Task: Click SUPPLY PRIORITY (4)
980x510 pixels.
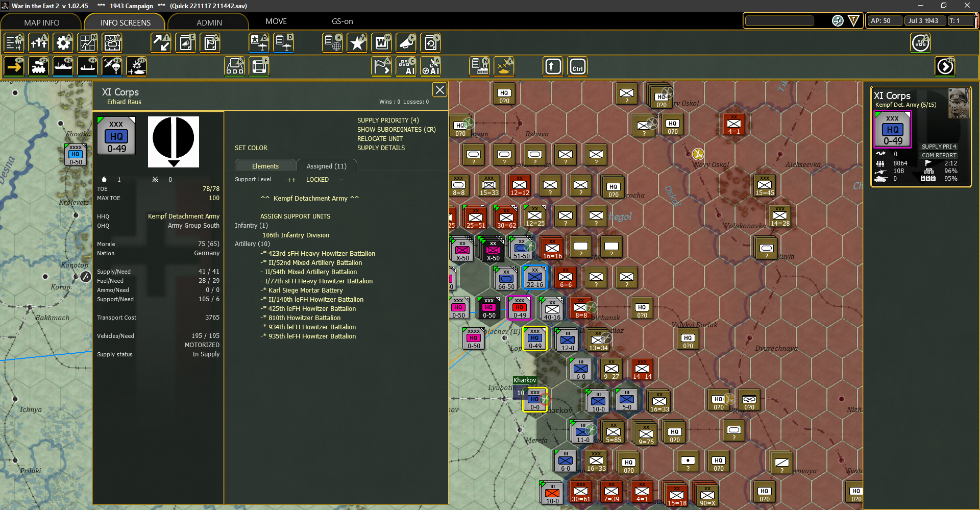Action: pos(388,120)
